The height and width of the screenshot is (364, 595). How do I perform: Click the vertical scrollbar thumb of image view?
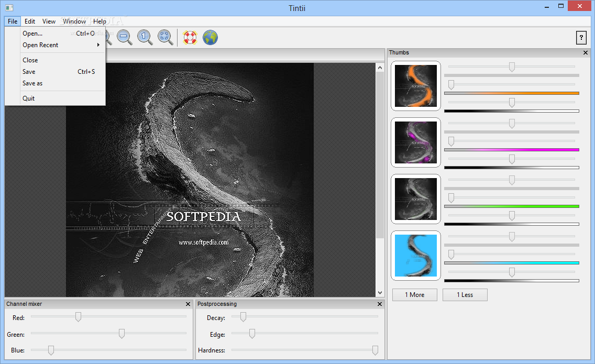pyautogui.click(x=380, y=155)
